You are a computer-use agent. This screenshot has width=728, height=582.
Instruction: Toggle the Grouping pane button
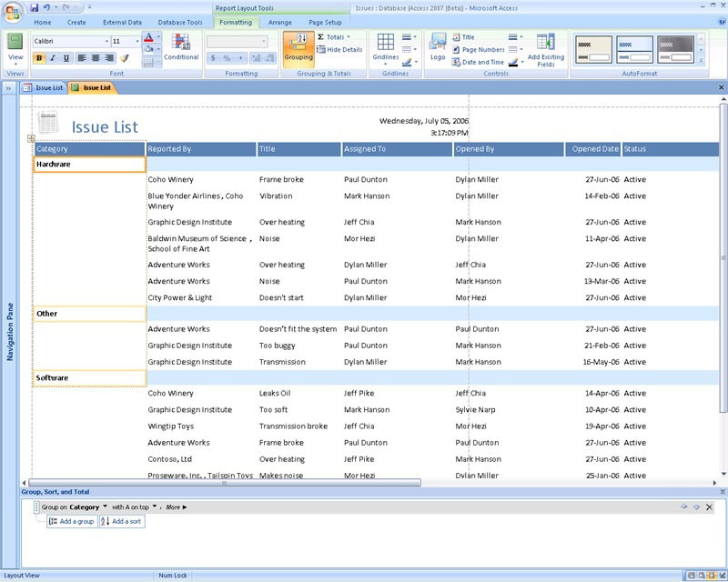tap(298, 47)
